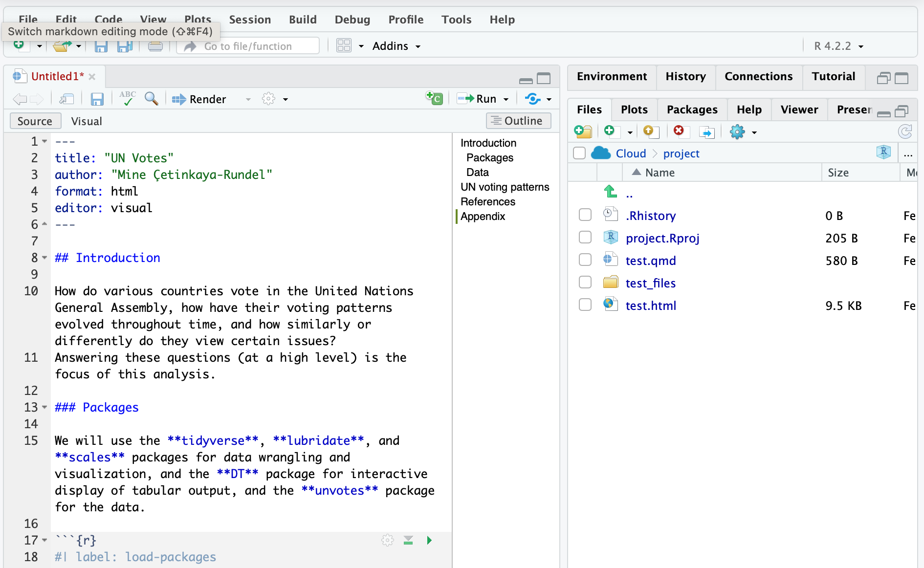Open the Session menu

pyautogui.click(x=250, y=20)
